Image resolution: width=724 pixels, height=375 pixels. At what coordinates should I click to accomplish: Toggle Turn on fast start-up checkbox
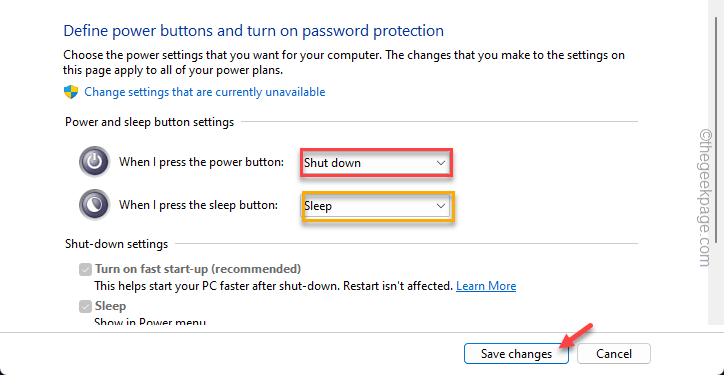coord(85,269)
